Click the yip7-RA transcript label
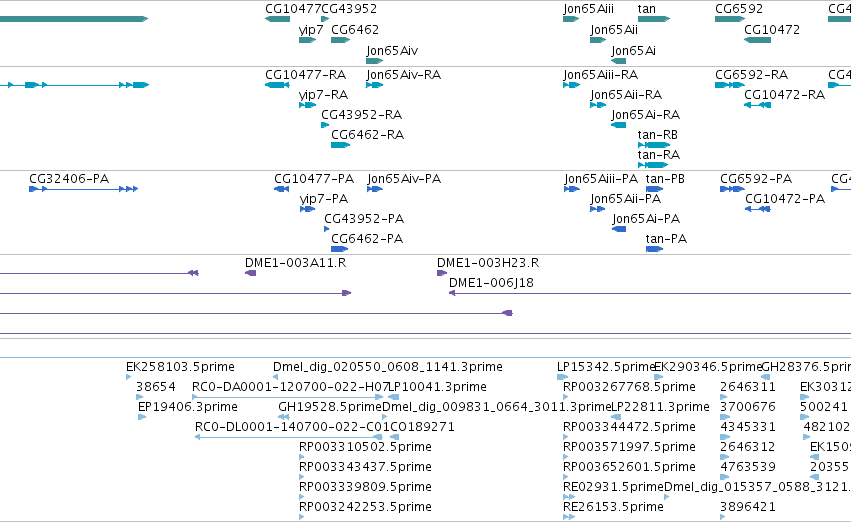The width and height of the screenshot is (851, 522). (323, 95)
